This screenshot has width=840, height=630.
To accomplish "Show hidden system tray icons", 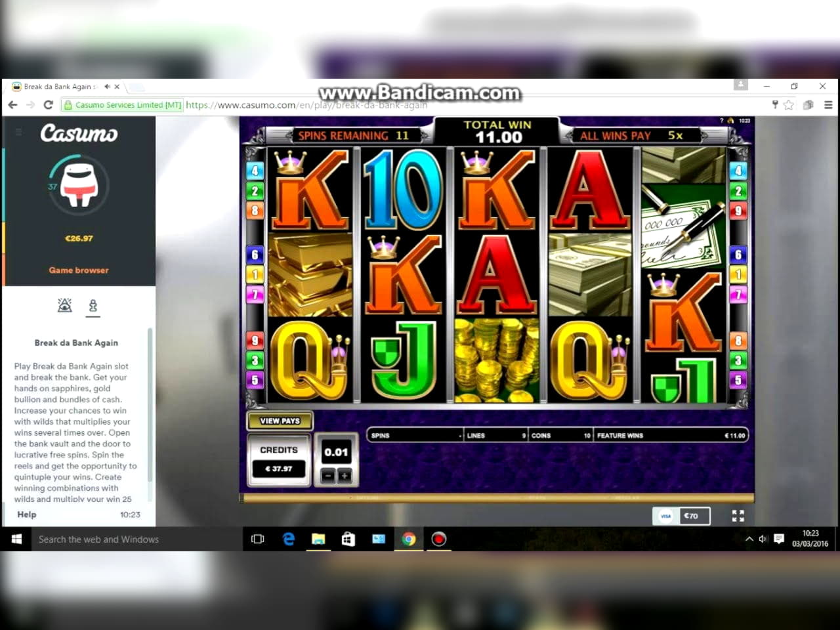I will click(x=749, y=539).
